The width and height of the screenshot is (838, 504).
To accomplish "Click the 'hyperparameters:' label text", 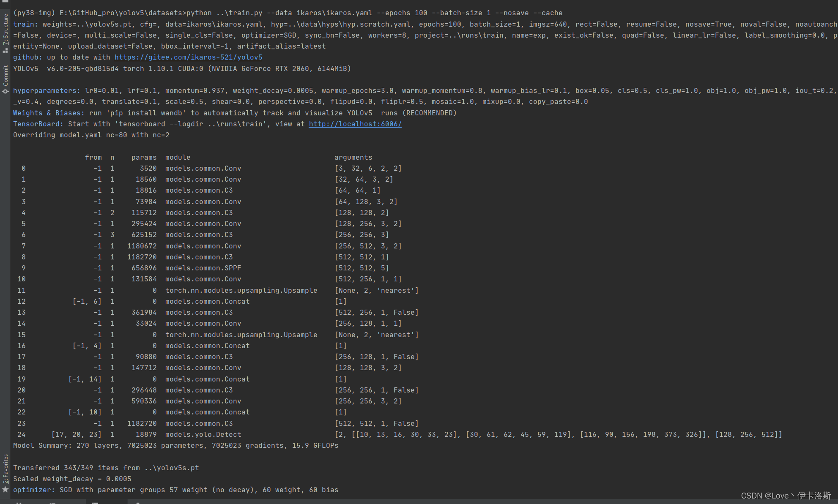I will 47,91.
